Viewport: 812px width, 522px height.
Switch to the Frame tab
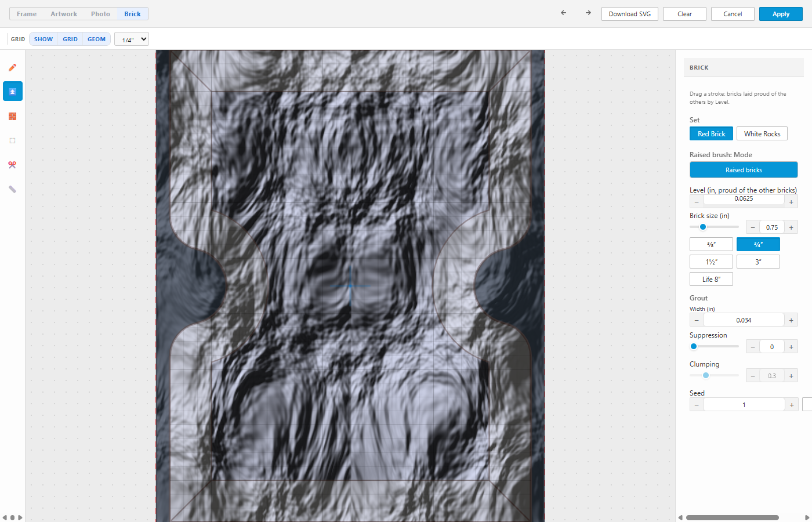coord(27,14)
